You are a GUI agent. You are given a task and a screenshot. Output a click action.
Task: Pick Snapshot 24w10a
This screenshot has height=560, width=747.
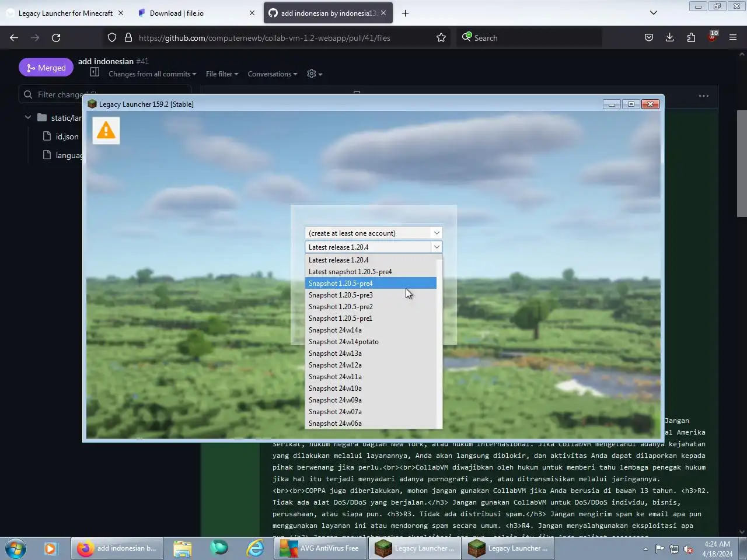coord(371,388)
